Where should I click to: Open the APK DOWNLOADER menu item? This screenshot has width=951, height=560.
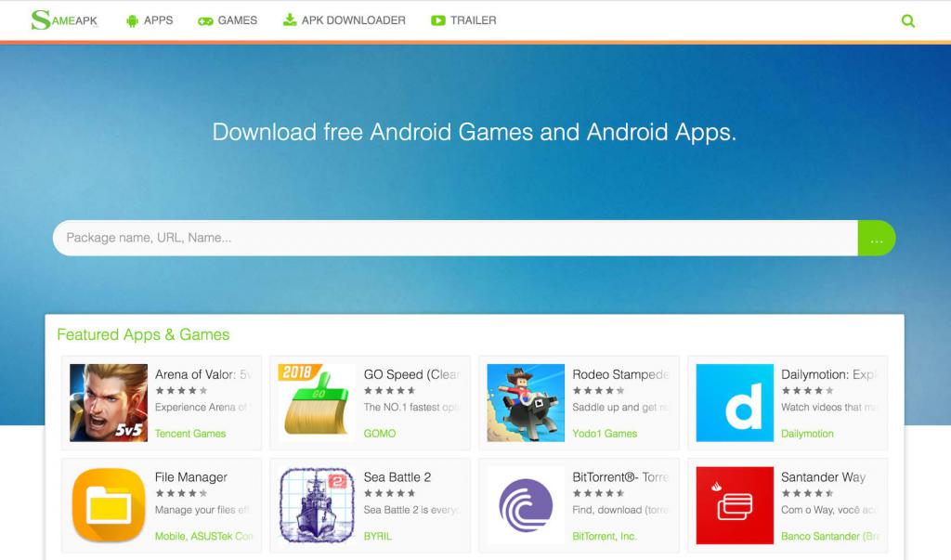(344, 20)
